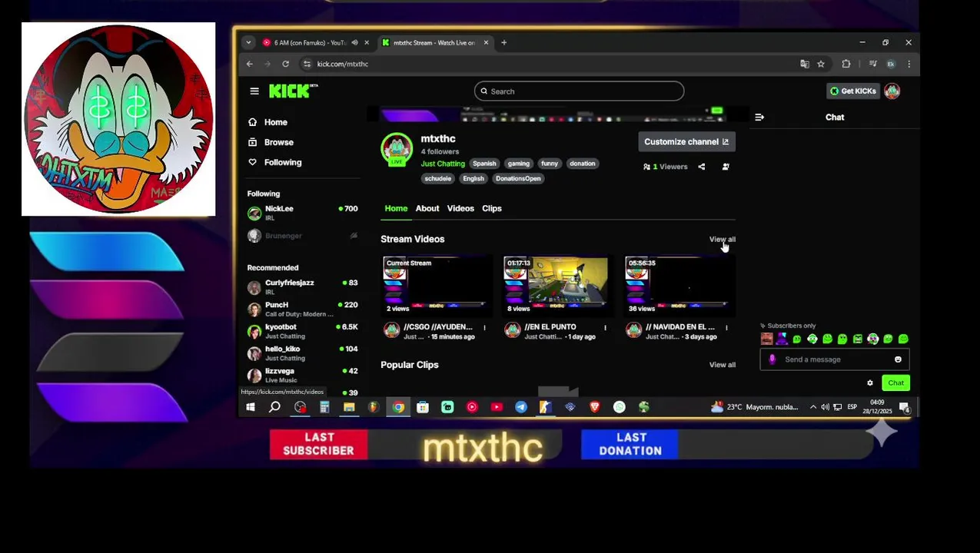This screenshot has height=553, width=980.
Task: Click View all for Popular Clips
Action: coord(722,365)
